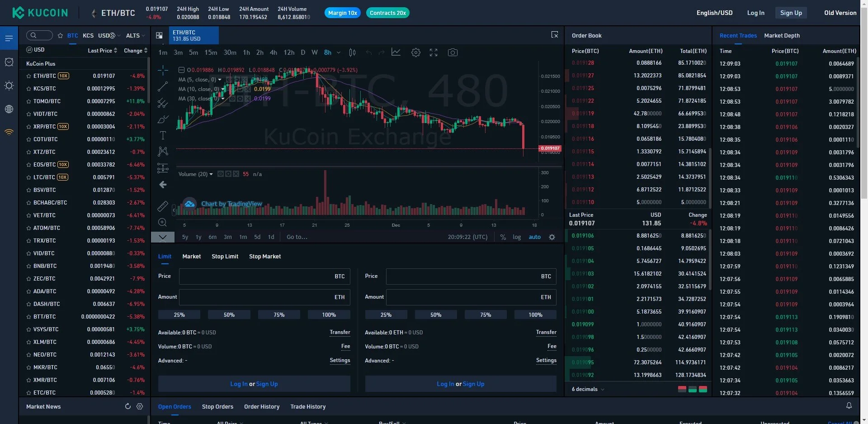Click the alarm clock sidebar icon
Screen dimensions: 868x424
(x=9, y=62)
